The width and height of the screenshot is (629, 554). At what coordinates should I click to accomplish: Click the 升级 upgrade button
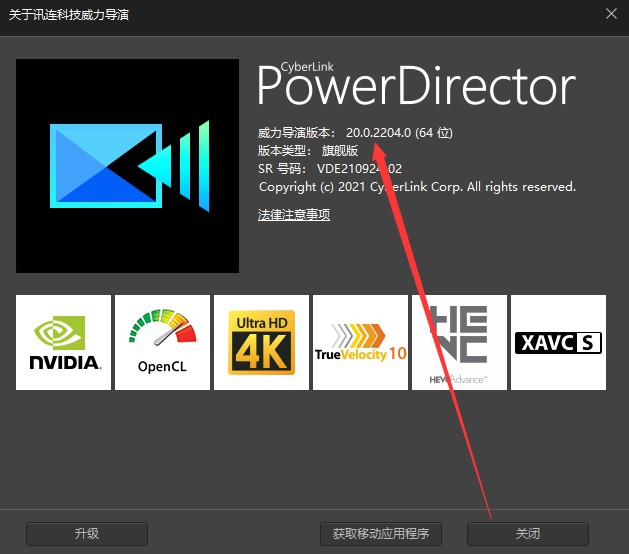coord(87,534)
